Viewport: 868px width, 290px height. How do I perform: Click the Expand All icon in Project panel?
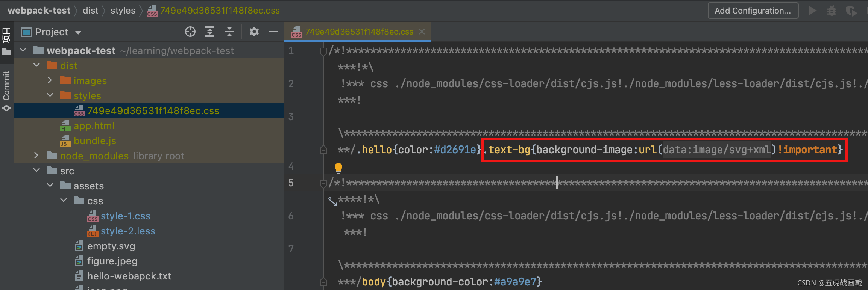coord(210,32)
